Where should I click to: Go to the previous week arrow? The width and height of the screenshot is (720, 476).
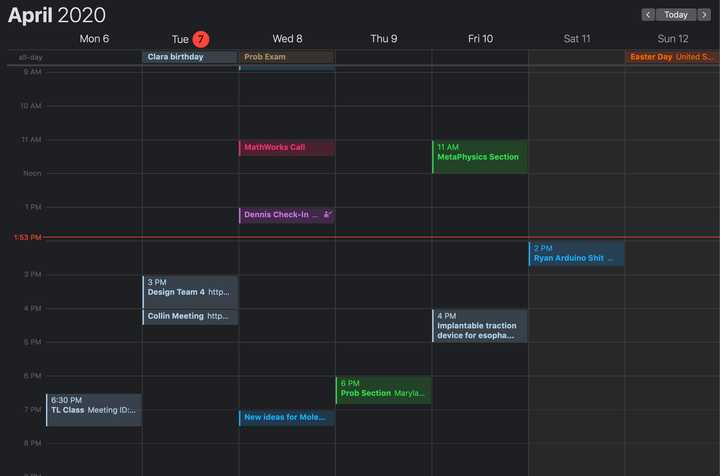click(x=648, y=15)
